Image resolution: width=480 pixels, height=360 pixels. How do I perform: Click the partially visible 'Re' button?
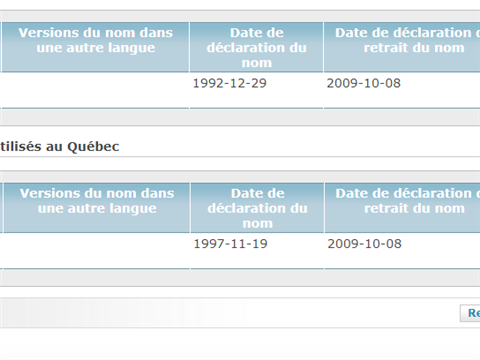[x=470, y=313]
